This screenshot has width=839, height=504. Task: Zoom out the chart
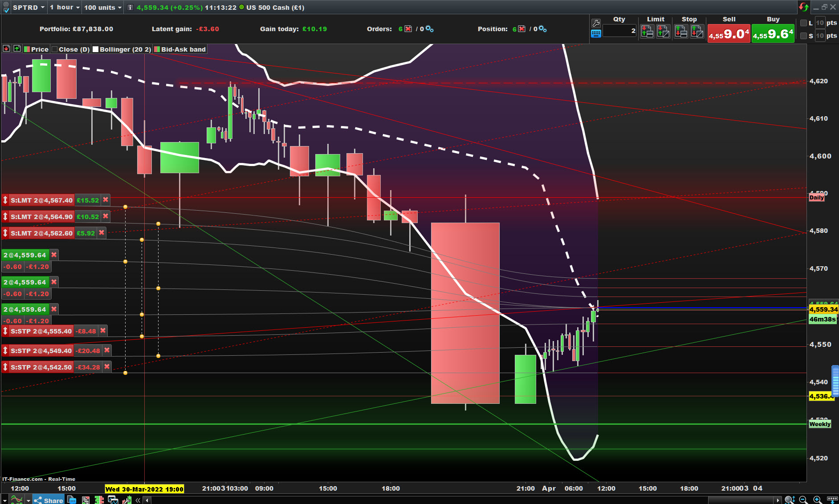click(803, 500)
